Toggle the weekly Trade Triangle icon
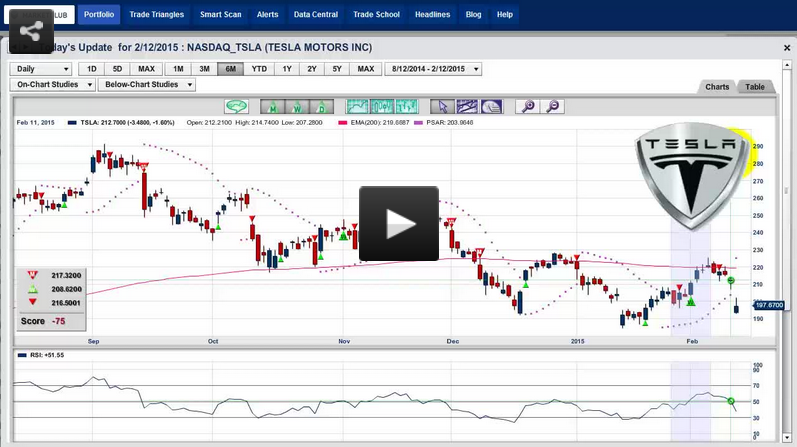Screen dimensions: 797x447 click(297, 106)
